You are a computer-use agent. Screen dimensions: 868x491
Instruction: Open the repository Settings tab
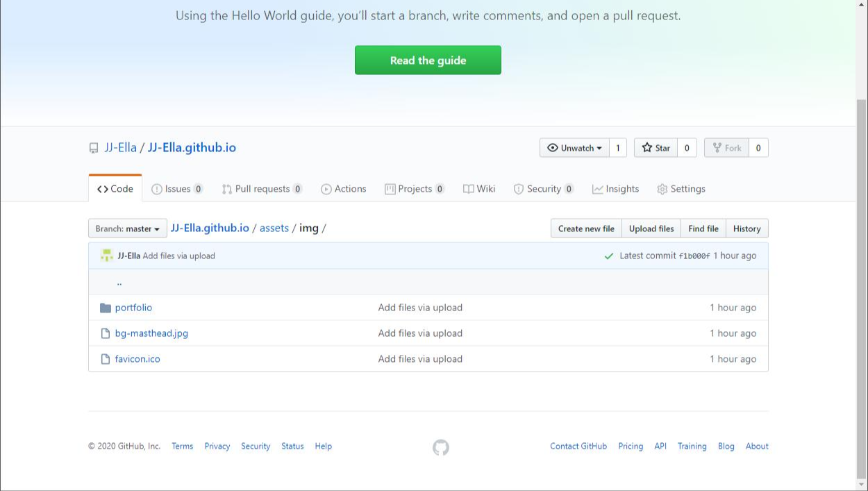tap(681, 189)
